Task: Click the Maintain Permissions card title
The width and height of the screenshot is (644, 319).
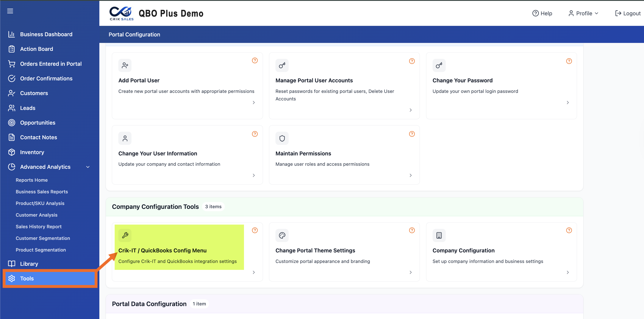Action: (x=303, y=153)
